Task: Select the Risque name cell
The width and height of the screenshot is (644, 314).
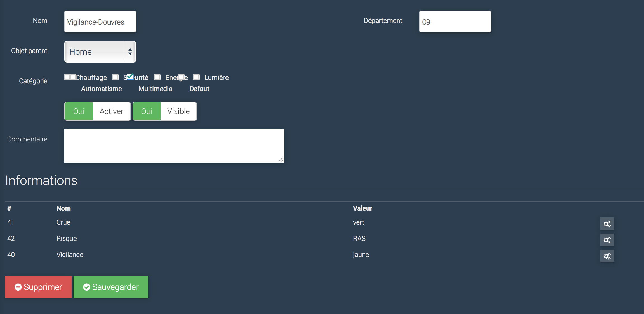Action: pyautogui.click(x=67, y=238)
